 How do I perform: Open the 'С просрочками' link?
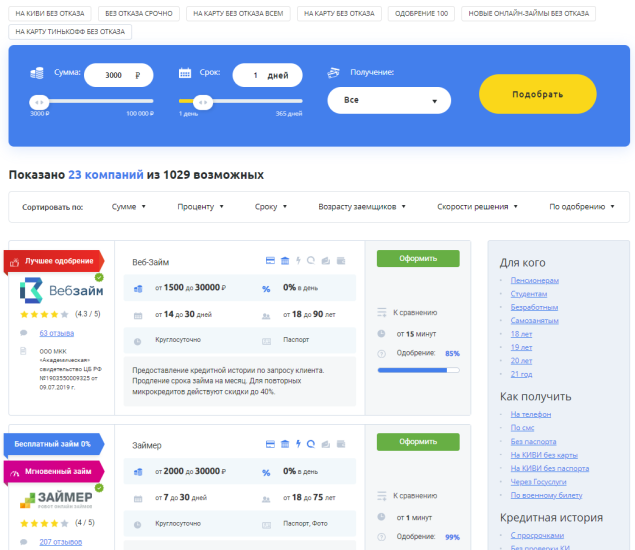[x=537, y=535]
